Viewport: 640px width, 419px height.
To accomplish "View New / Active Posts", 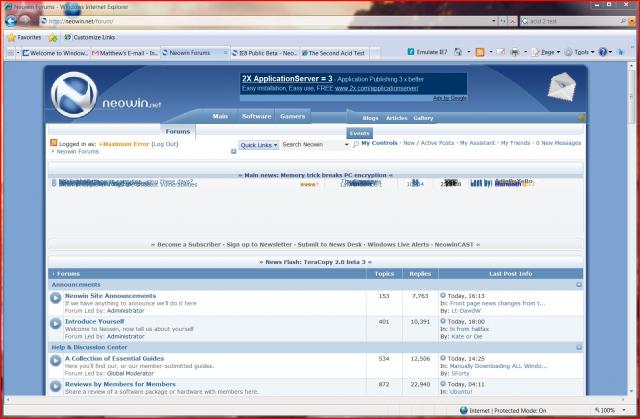I will click(429, 143).
